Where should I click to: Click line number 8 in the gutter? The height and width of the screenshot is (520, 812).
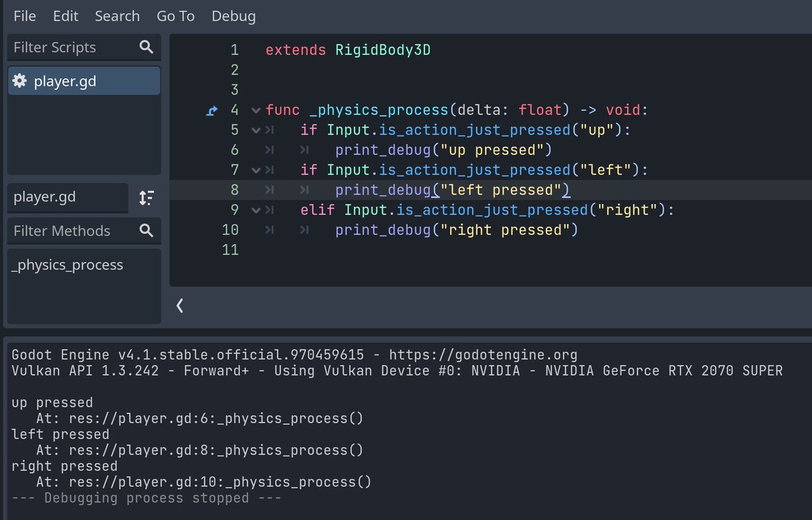[x=234, y=190]
